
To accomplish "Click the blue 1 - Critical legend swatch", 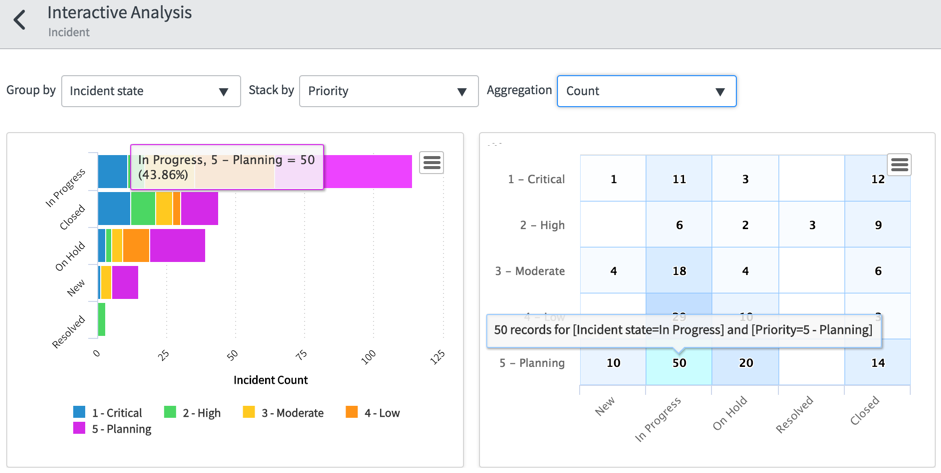I will [x=79, y=412].
